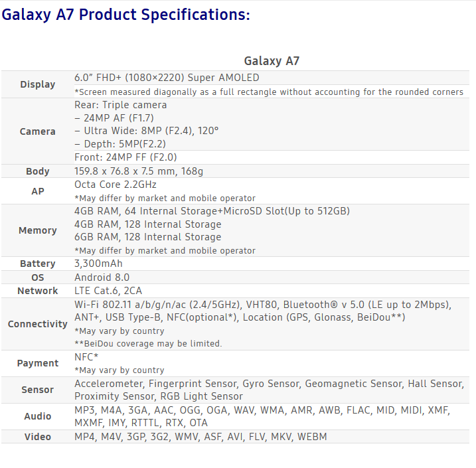
Task: Click the BeiDou coverage footnote text
Action: (149, 344)
